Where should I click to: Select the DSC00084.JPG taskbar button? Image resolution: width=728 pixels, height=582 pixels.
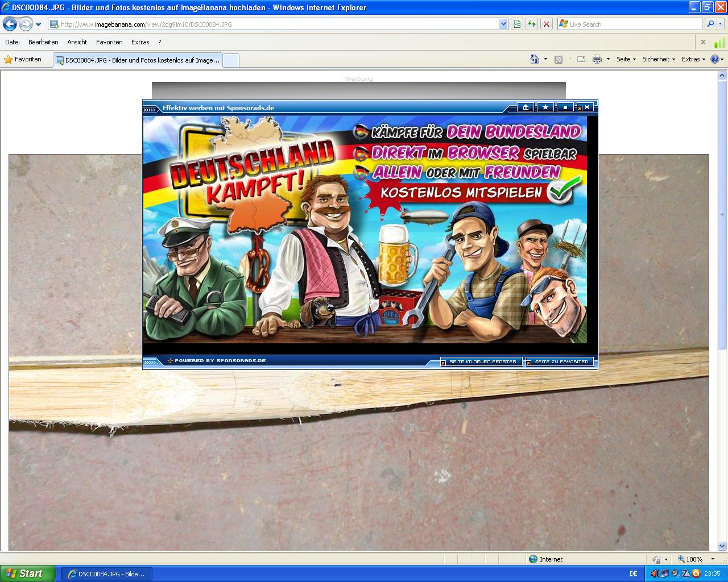coord(106,574)
